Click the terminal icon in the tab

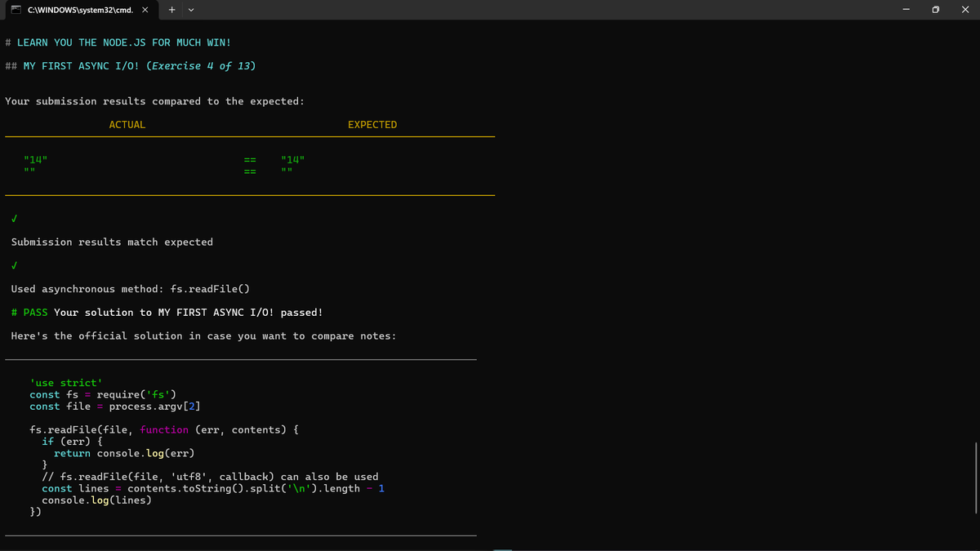click(x=16, y=10)
